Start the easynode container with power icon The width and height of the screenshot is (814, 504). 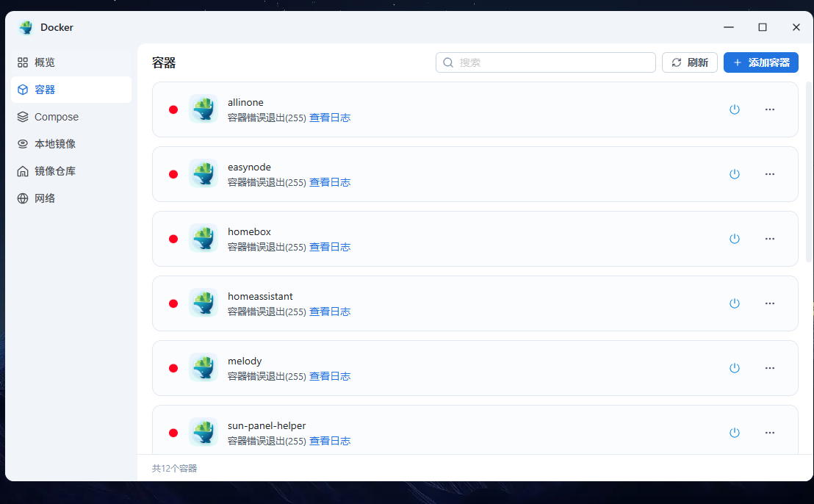(734, 174)
